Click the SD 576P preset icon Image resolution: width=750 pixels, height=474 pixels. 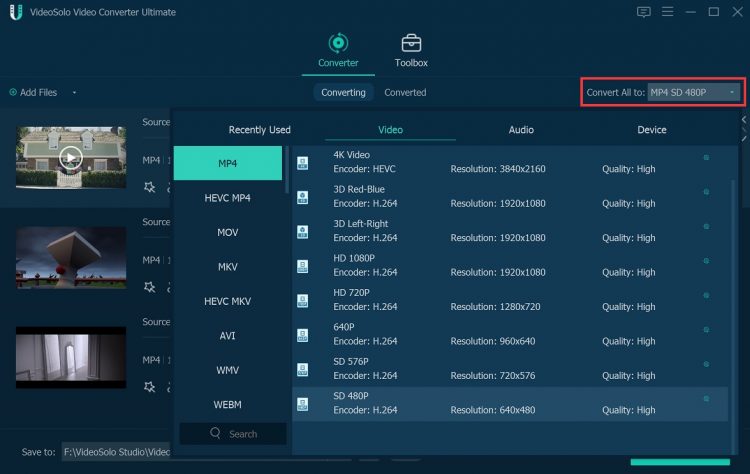(x=302, y=370)
